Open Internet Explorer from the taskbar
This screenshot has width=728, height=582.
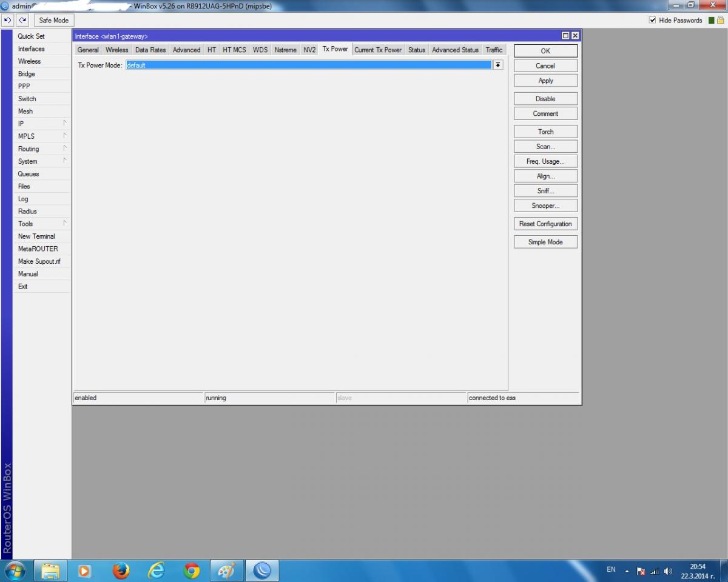[x=157, y=570]
